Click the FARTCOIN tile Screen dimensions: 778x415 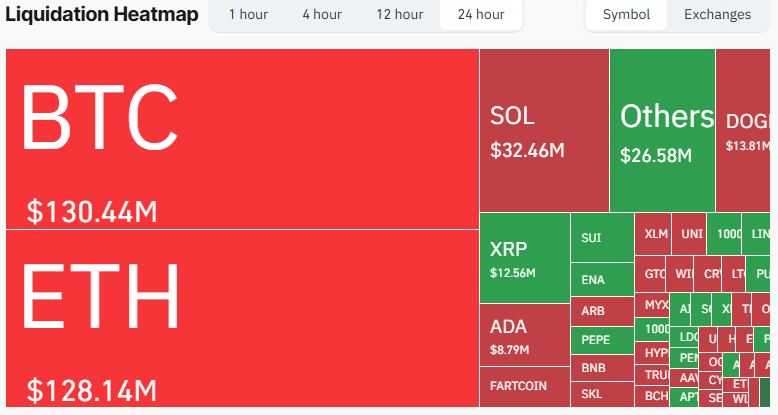point(525,387)
